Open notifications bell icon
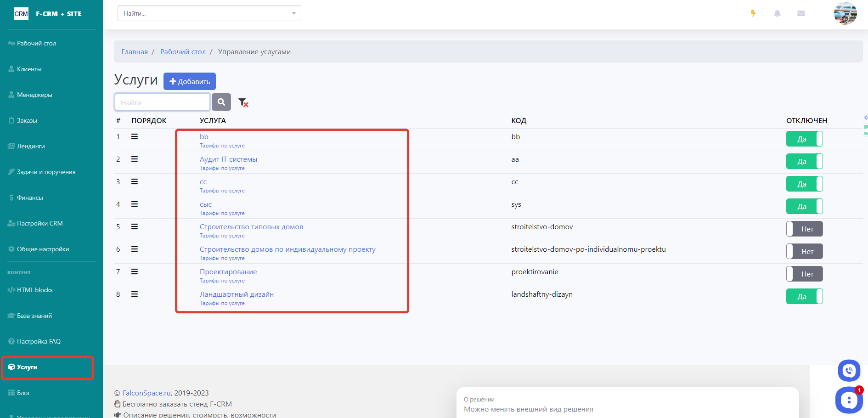The image size is (868, 418). click(777, 13)
